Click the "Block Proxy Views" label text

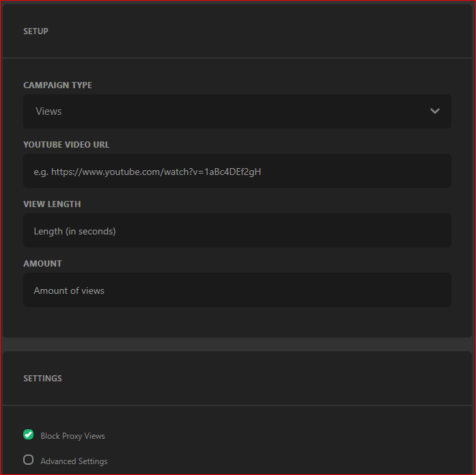point(72,436)
